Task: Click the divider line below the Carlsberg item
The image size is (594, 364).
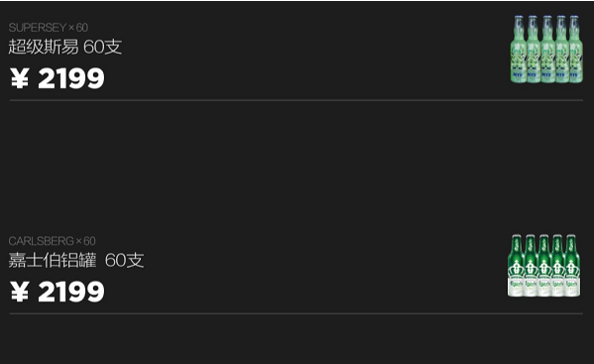Action: coord(297,313)
